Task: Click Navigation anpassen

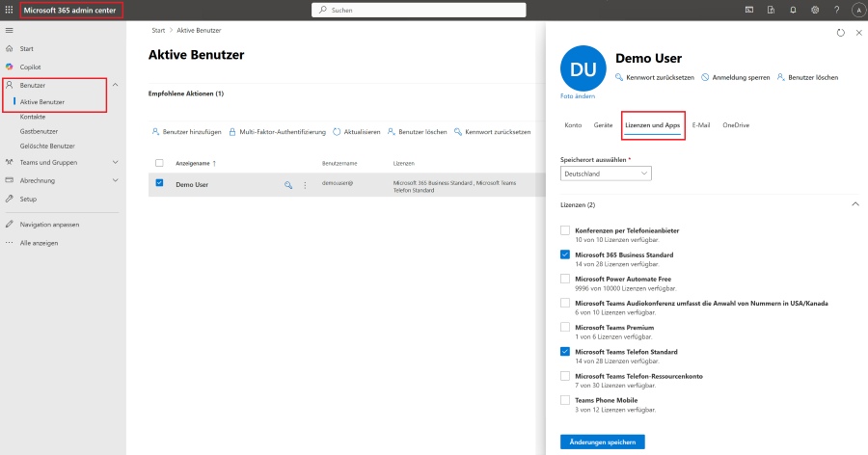Action: tap(49, 225)
